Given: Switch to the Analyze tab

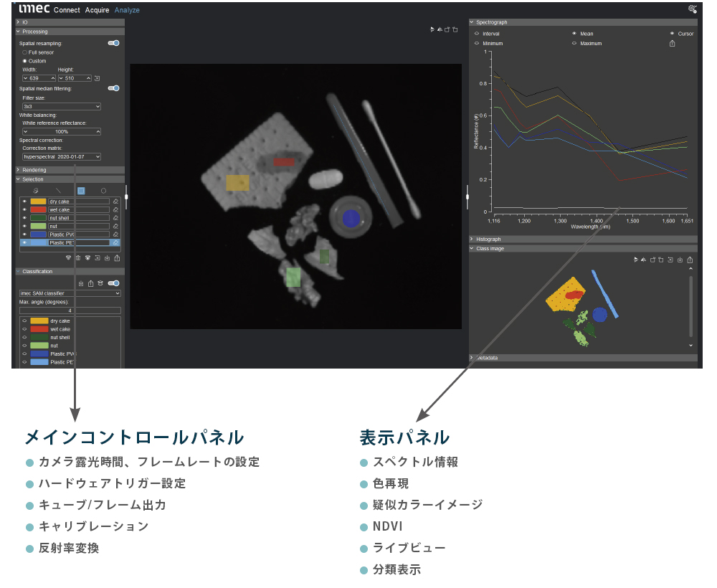Looking at the screenshot, I should pos(127,9).
